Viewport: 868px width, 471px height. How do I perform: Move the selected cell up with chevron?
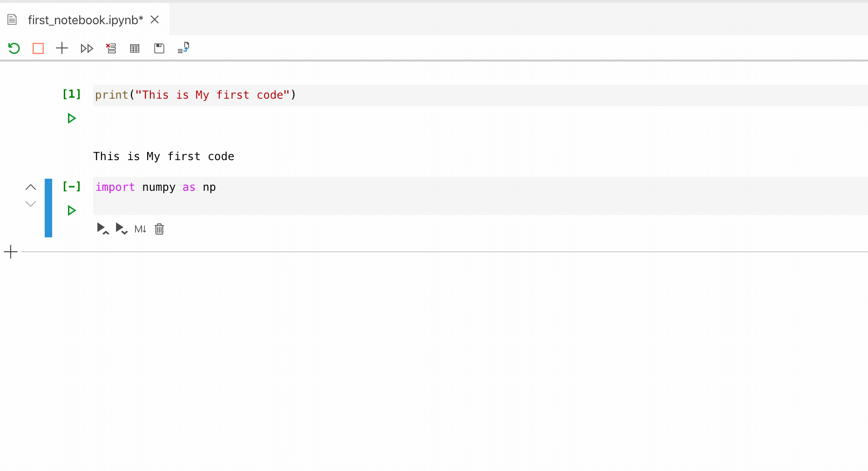click(x=31, y=187)
